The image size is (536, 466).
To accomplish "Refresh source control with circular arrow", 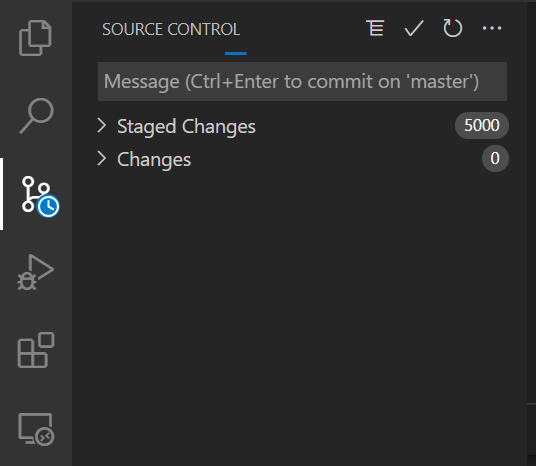I will click(453, 28).
